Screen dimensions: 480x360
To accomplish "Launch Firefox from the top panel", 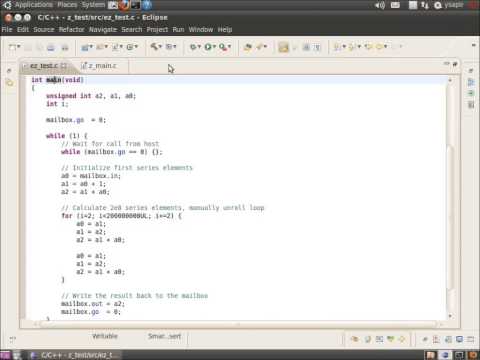I will (x=124, y=5).
